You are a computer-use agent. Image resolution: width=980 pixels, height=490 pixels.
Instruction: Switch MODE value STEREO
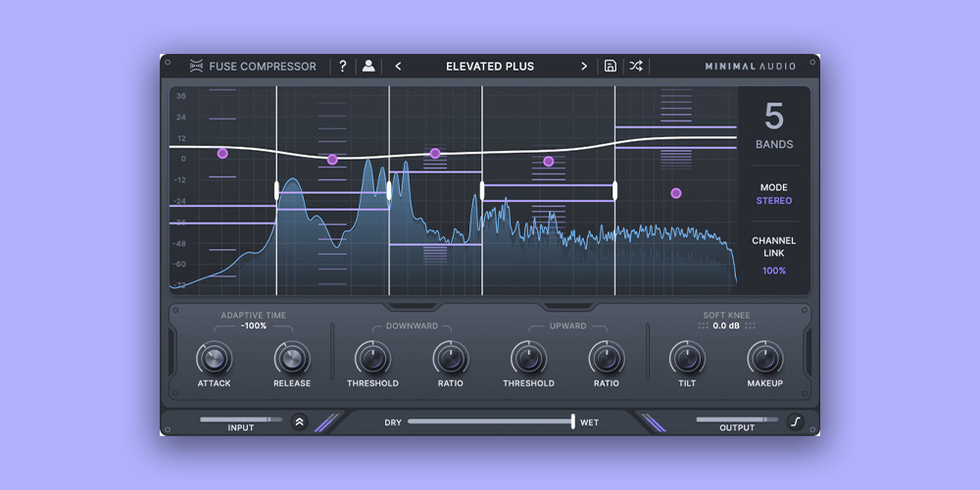774,201
